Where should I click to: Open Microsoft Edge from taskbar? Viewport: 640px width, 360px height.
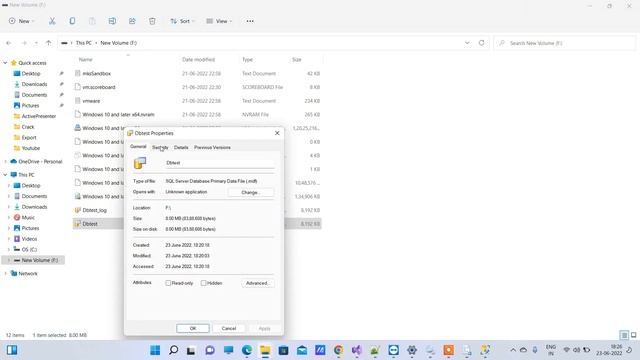coord(247,350)
